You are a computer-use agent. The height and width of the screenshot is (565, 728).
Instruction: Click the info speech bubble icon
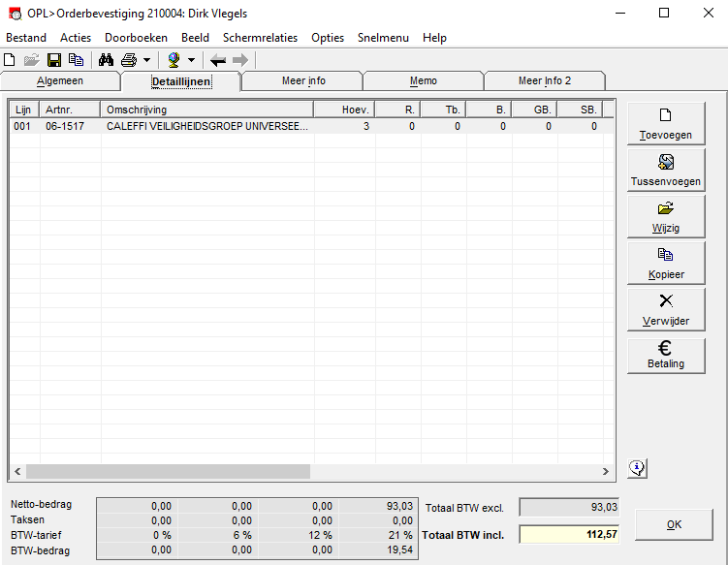click(638, 468)
